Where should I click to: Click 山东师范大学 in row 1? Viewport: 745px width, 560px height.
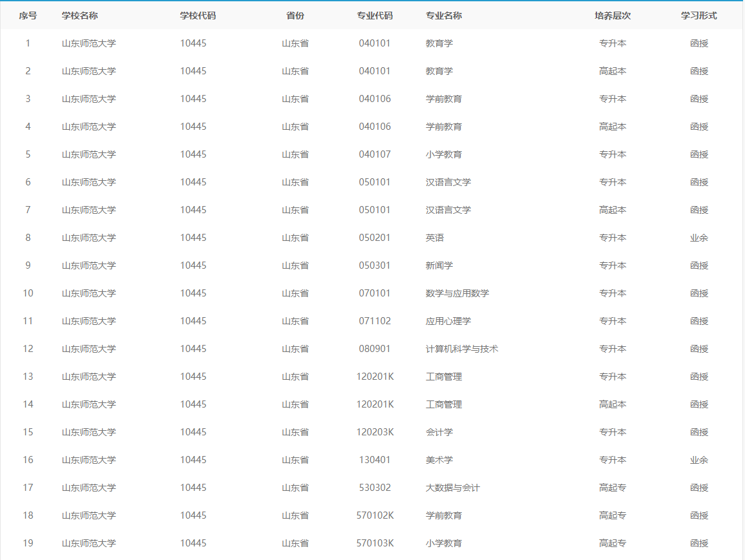tap(89, 43)
